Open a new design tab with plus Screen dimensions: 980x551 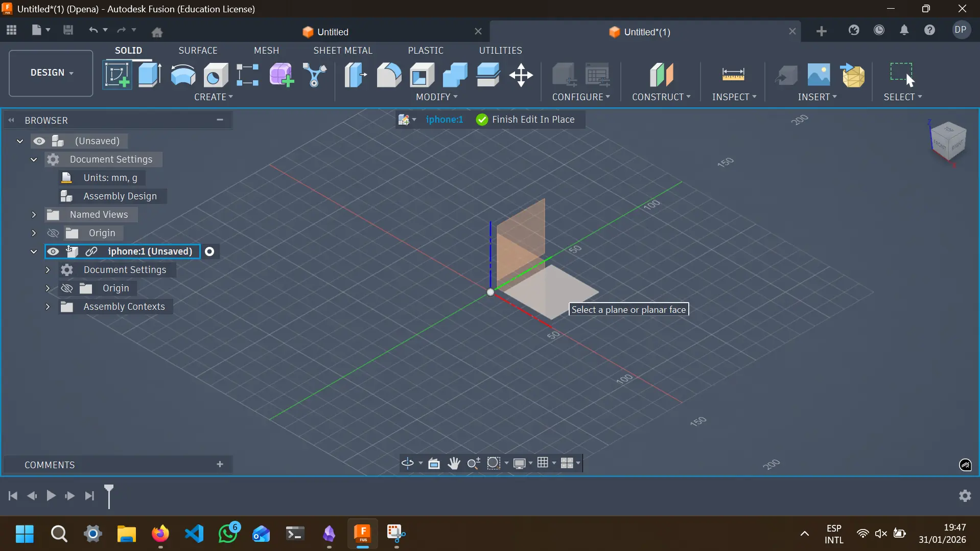pyautogui.click(x=821, y=32)
